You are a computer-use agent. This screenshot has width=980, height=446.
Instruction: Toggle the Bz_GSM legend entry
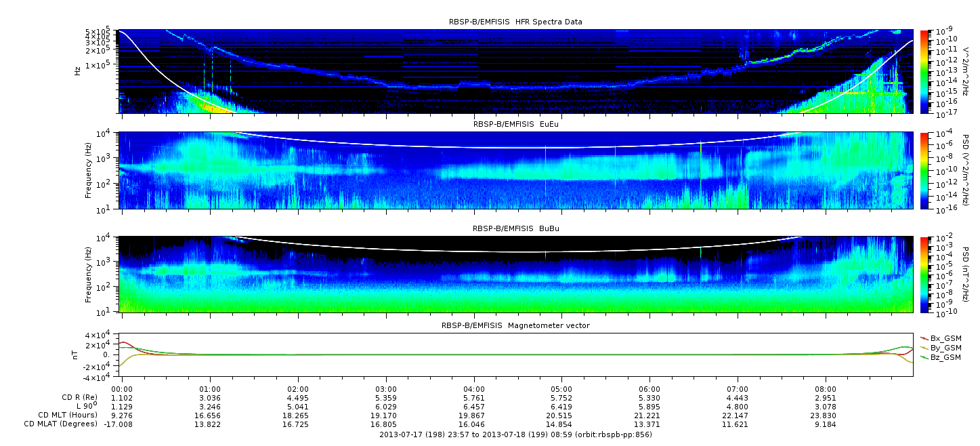(945, 357)
